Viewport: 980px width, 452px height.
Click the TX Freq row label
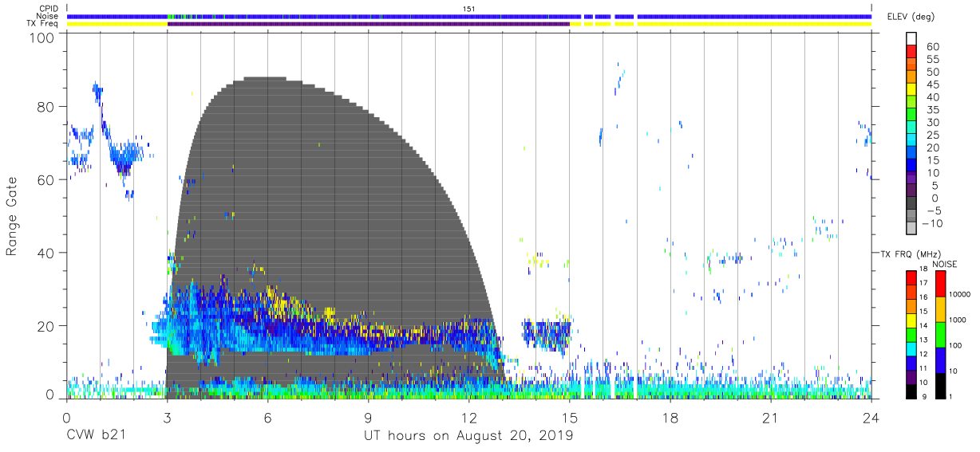[x=41, y=23]
